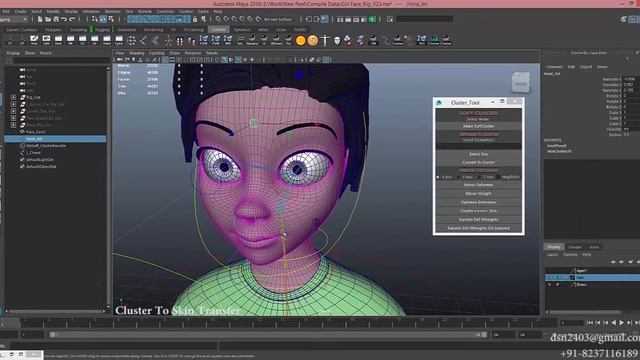Click the first blue mesh bucket shelf icon
640x360 pixels.
point(204,40)
